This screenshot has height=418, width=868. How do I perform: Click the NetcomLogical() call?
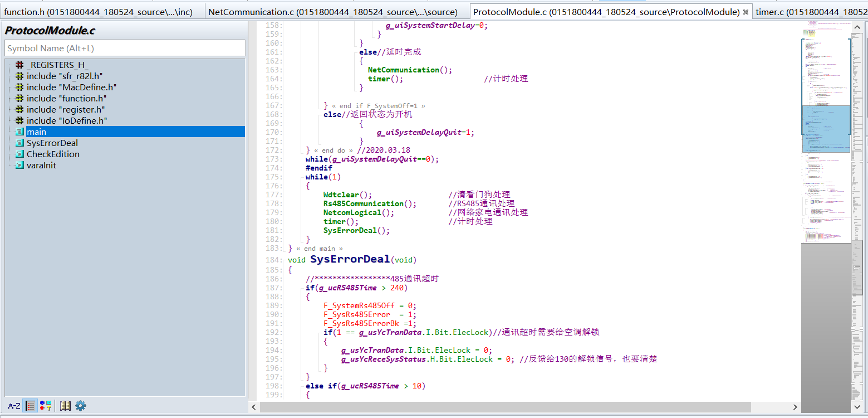[359, 212]
